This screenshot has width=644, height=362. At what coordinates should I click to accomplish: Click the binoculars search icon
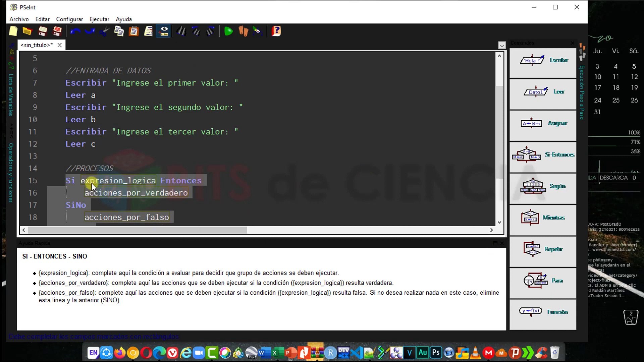(181, 32)
